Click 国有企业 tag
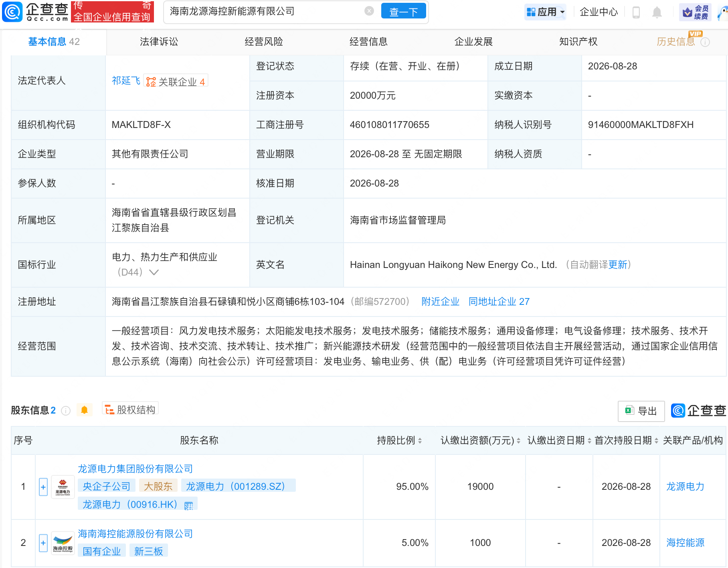Screen dimensions: 728x568 [x=101, y=551]
